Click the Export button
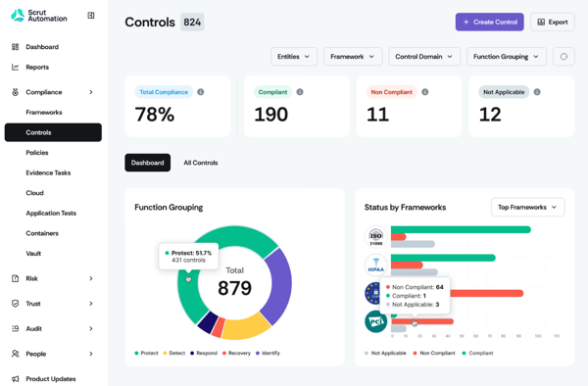Image resolution: width=588 pixels, height=386 pixels. (553, 23)
